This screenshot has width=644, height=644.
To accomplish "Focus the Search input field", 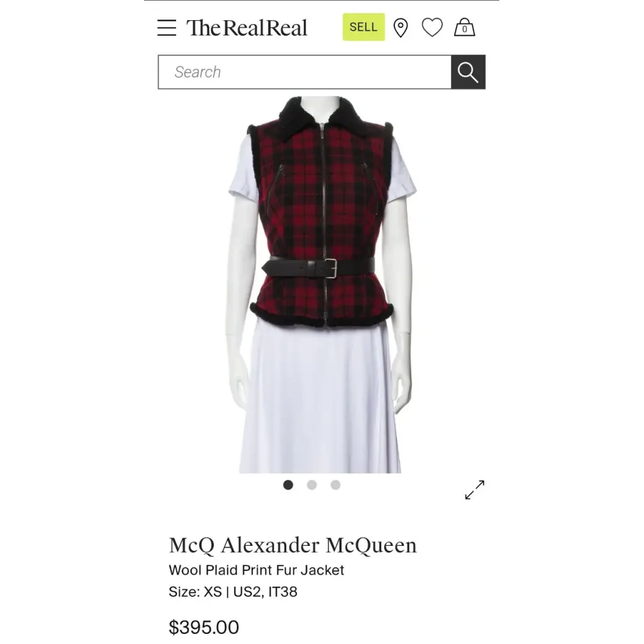I will tap(305, 72).
